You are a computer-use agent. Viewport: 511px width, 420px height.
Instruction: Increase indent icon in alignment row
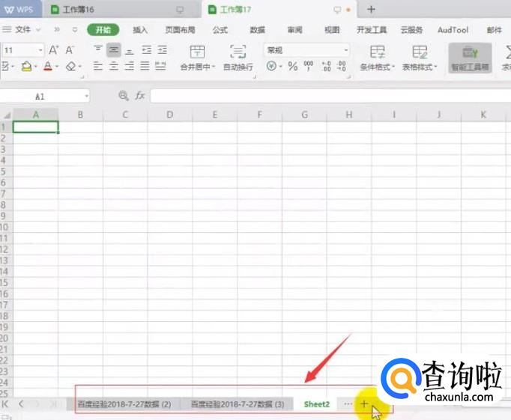coord(163,50)
